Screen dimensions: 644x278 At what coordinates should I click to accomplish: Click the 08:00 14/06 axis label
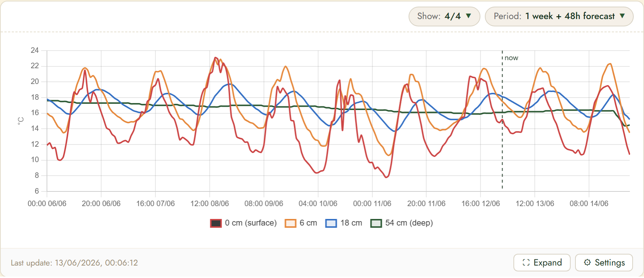click(589, 204)
